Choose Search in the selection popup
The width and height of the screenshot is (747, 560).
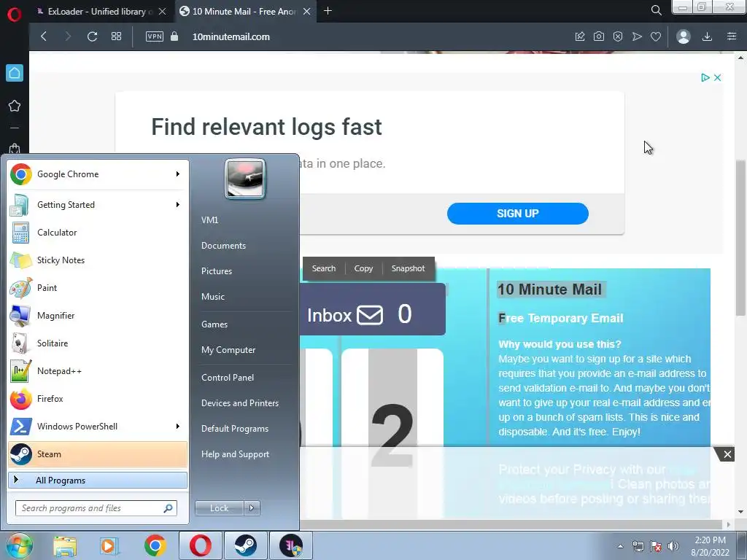(324, 268)
